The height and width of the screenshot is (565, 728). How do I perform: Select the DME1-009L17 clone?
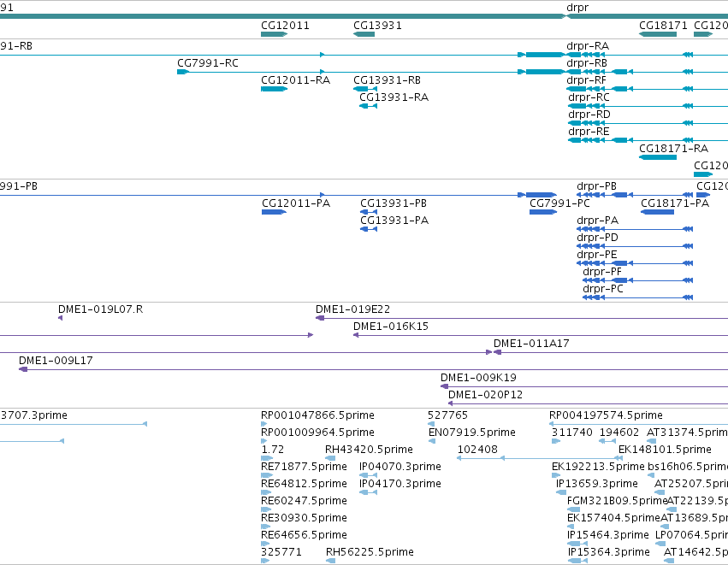(x=373, y=369)
